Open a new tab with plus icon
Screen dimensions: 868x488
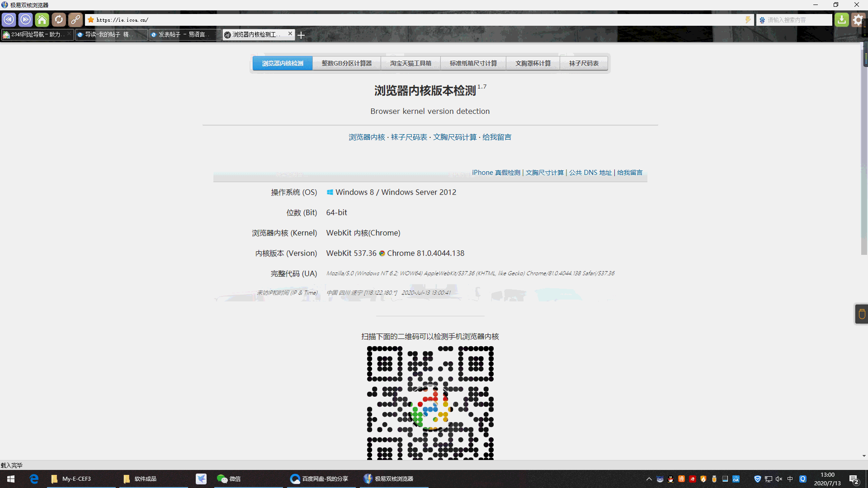pyautogui.click(x=301, y=35)
